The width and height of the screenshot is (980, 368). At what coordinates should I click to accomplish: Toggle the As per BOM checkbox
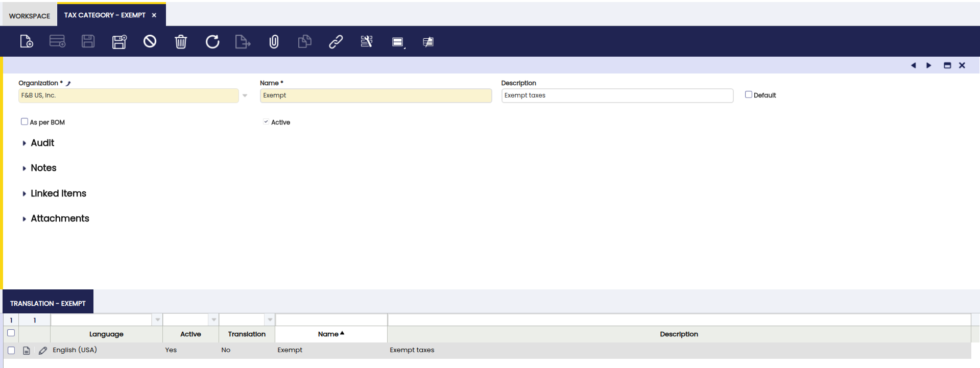[25, 121]
